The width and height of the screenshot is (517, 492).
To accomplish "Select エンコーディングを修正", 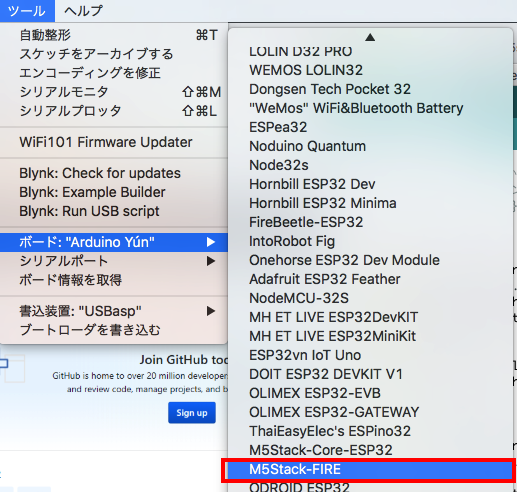I will point(114,73).
